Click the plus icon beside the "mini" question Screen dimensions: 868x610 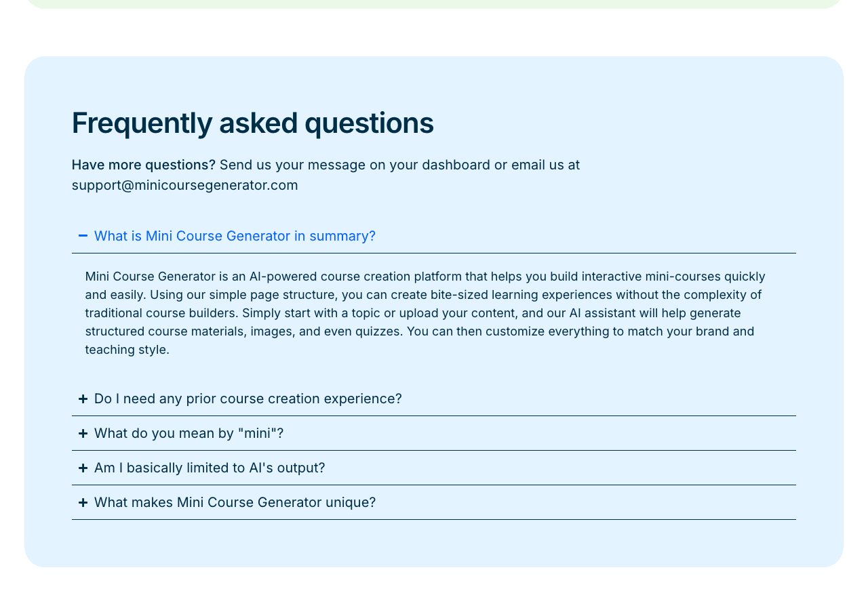click(x=83, y=433)
